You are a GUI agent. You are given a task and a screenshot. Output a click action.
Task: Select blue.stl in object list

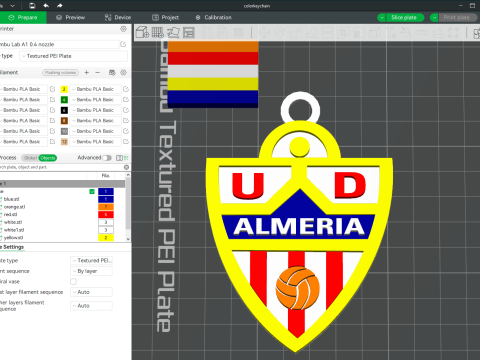[x=12, y=199]
